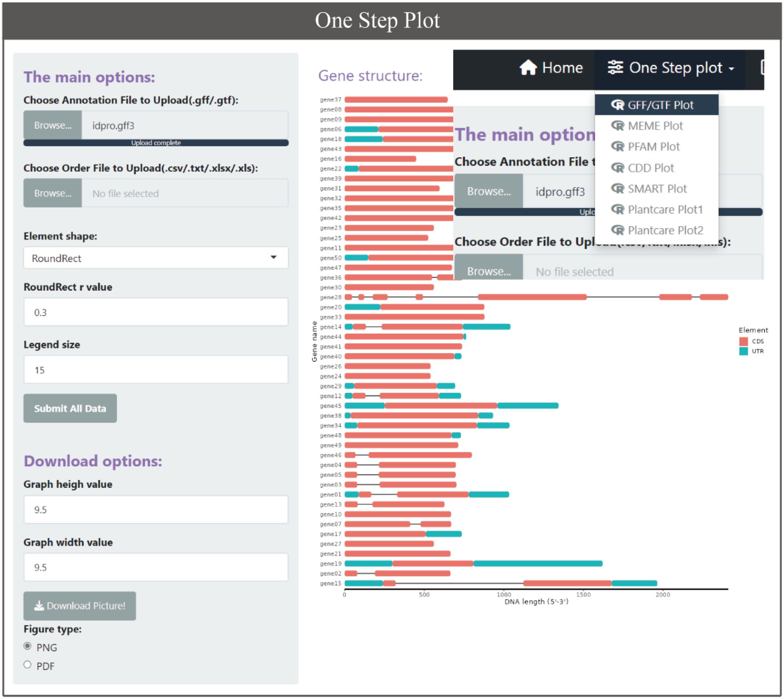Click Submit All Data button
Viewport: 784px width, 699px height.
(x=70, y=408)
